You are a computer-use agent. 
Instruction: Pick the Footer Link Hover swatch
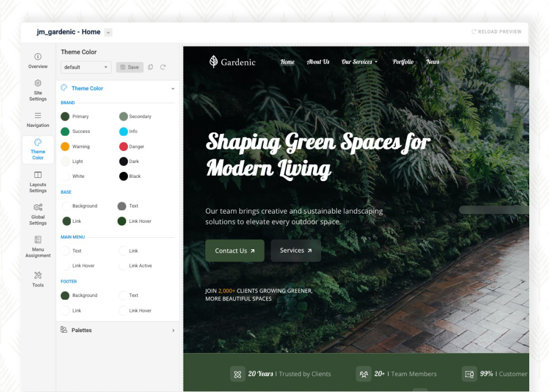pyautogui.click(x=123, y=310)
